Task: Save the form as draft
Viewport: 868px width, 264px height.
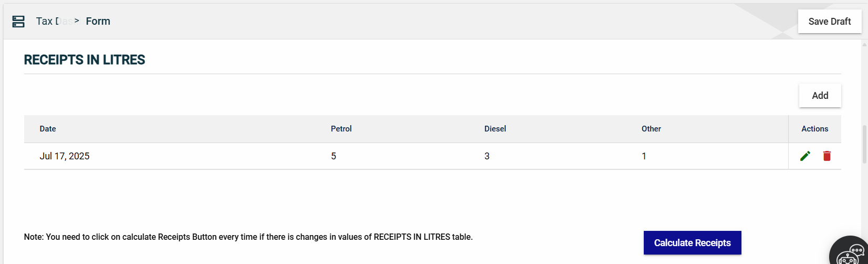Action: point(829,22)
